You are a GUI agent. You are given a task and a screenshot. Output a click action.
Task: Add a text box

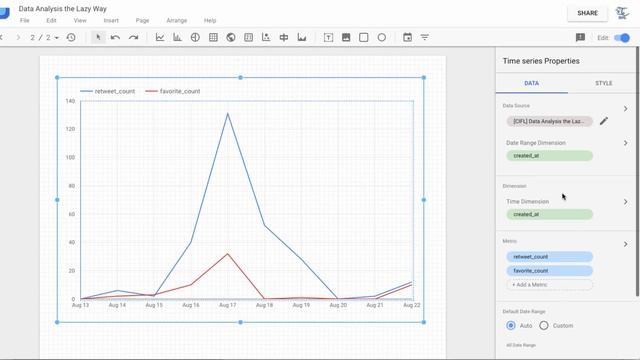(x=328, y=38)
